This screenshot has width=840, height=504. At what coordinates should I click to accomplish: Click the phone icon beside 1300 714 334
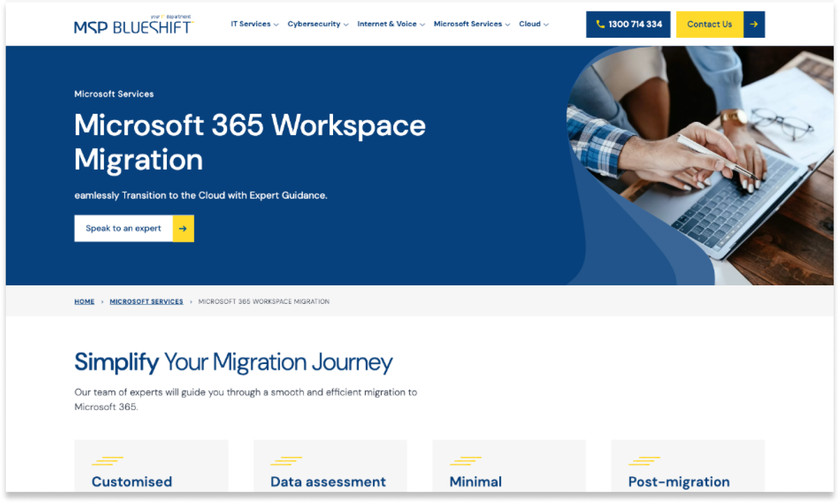point(600,25)
